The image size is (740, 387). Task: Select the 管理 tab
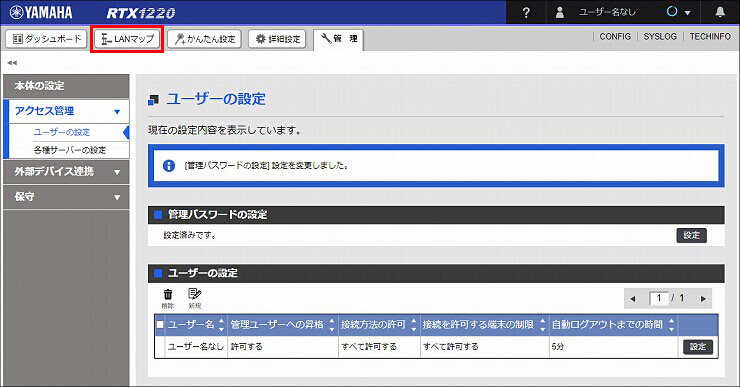click(338, 39)
